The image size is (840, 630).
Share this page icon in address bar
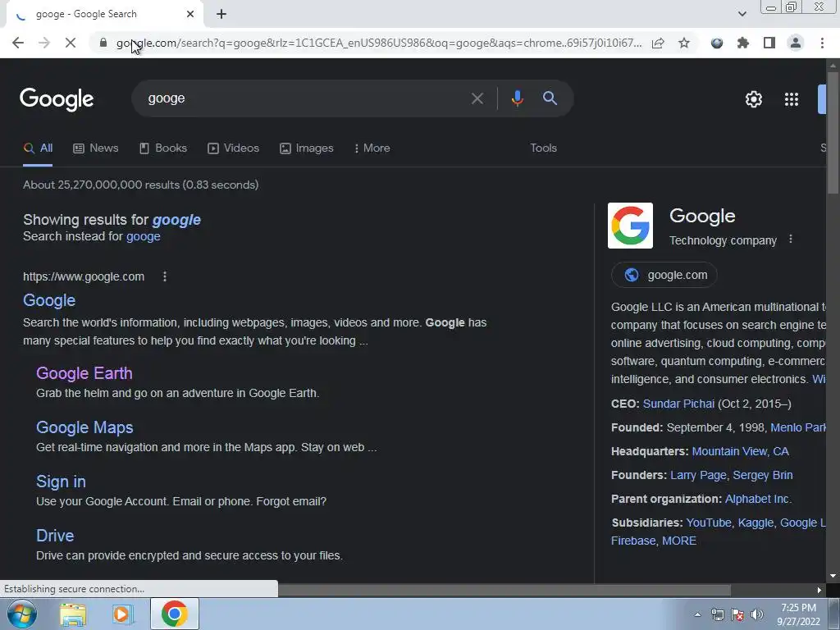(658, 43)
